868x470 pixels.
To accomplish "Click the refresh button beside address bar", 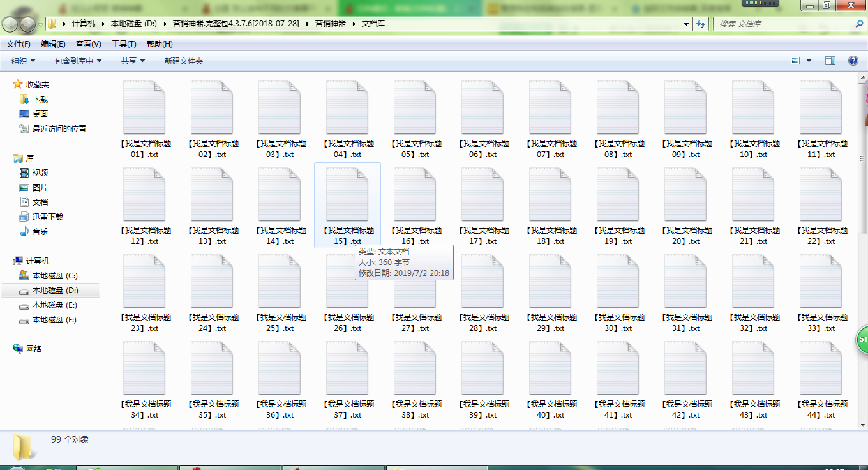I will point(701,24).
